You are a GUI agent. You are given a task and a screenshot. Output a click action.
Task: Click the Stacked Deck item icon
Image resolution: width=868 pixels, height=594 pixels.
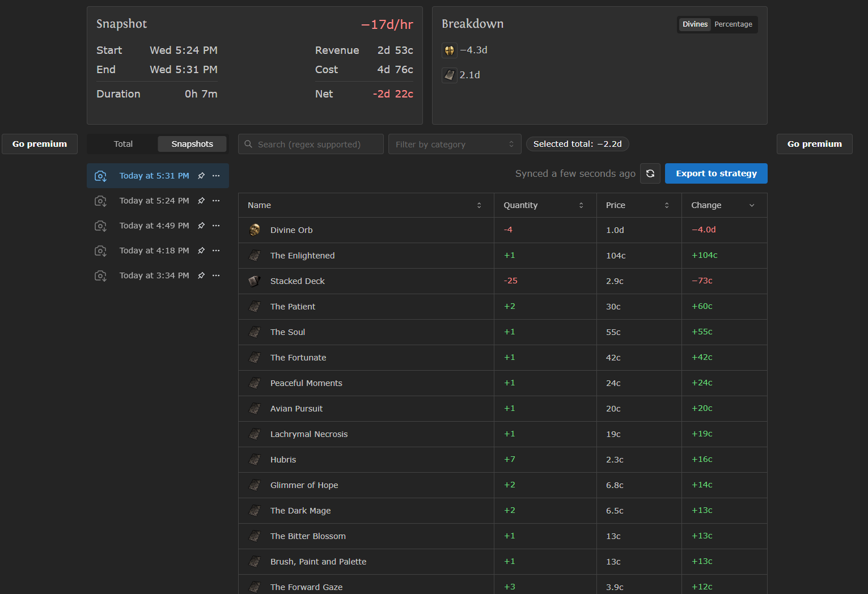point(255,281)
